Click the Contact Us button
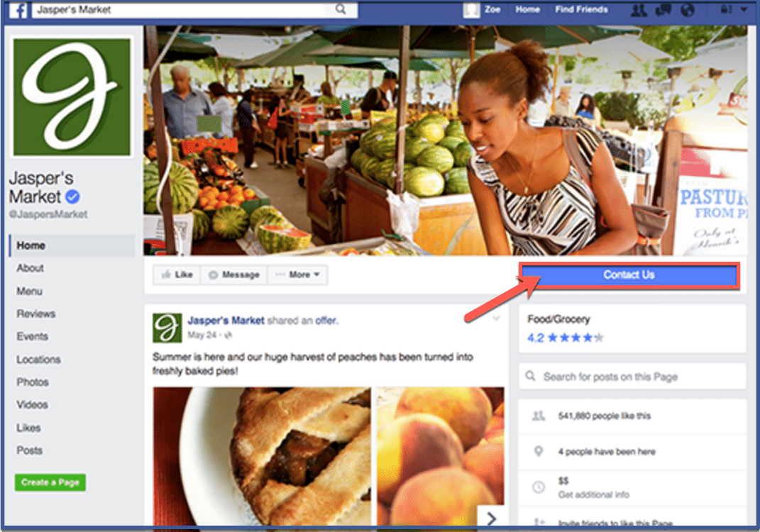 pos(629,275)
